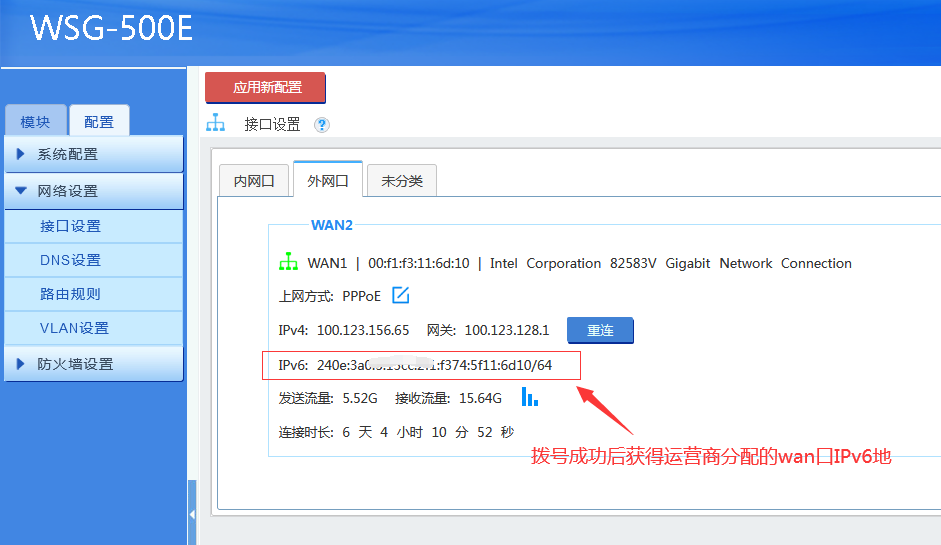Open the traffic statistics bar chart icon
This screenshot has height=545, width=941.
pyautogui.click(x=530, y=398)
